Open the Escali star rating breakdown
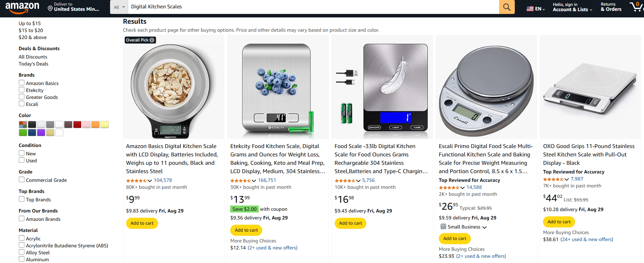 (x=463, y=187)
